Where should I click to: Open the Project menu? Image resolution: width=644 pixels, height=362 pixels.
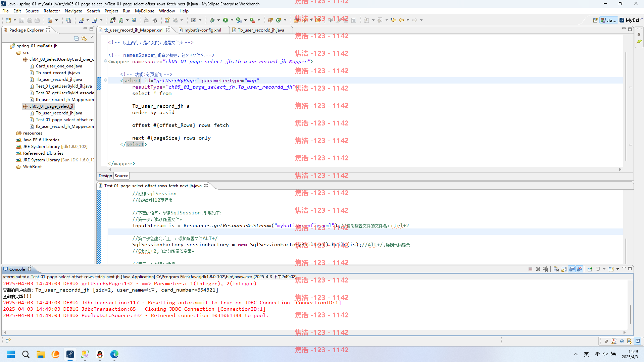click(x=111, y=11)
